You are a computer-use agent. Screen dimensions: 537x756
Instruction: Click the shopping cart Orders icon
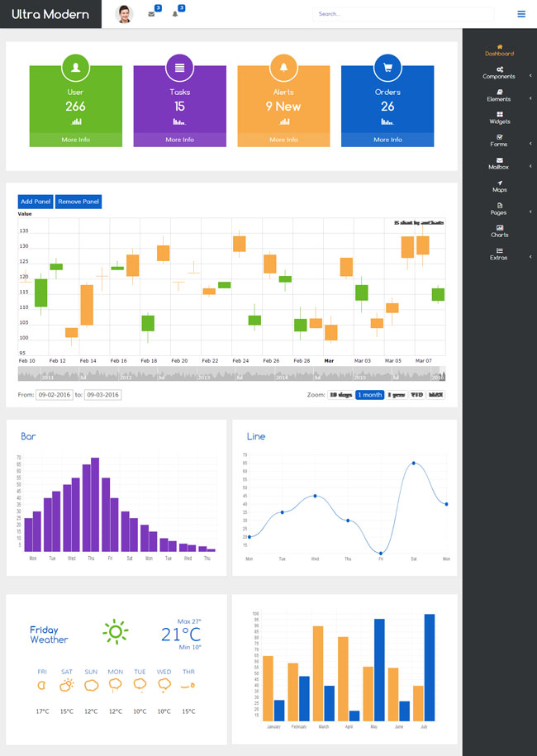(387, 68)
